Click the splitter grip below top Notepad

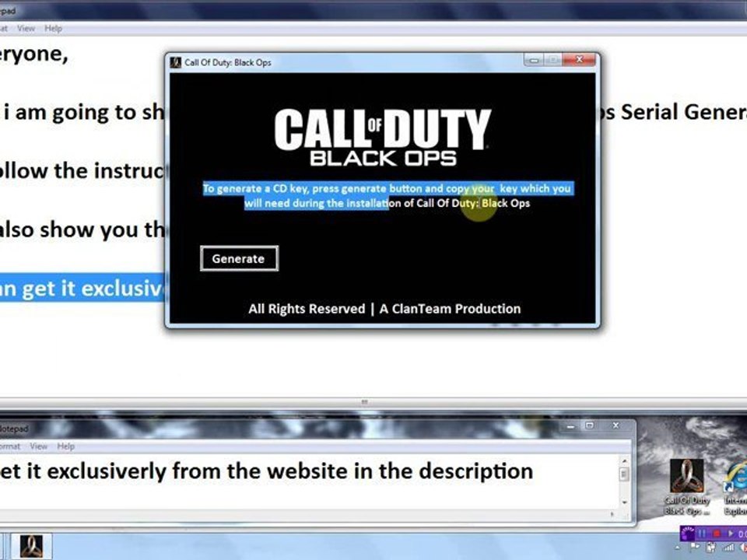(x=364, y=402)
